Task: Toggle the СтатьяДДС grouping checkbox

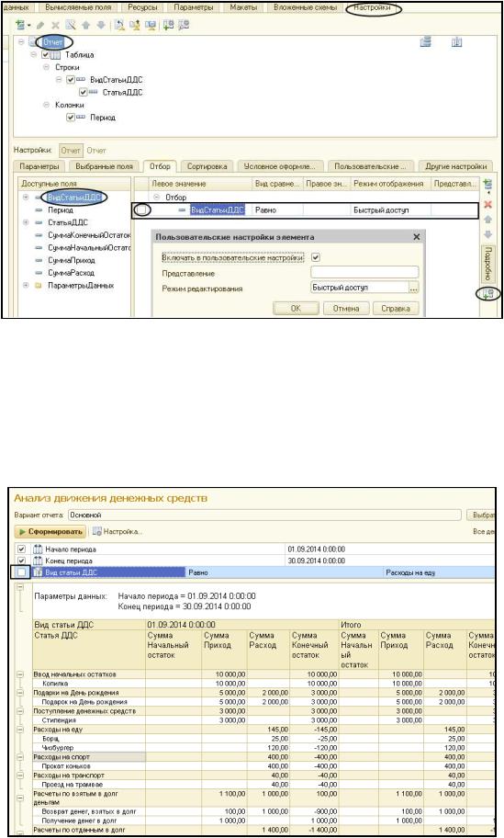Action: coord(83,93)
